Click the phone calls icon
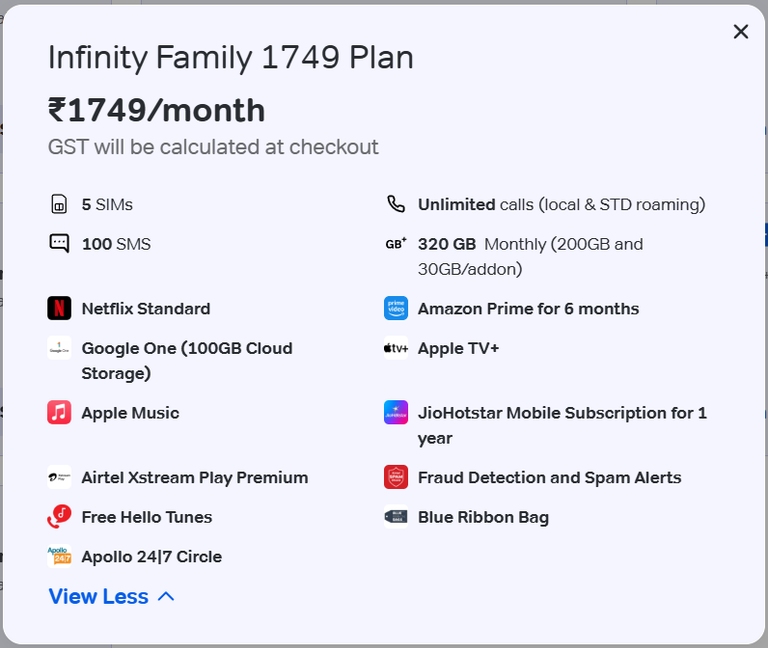Screen dimensions: 768x648 coord(396,204)
